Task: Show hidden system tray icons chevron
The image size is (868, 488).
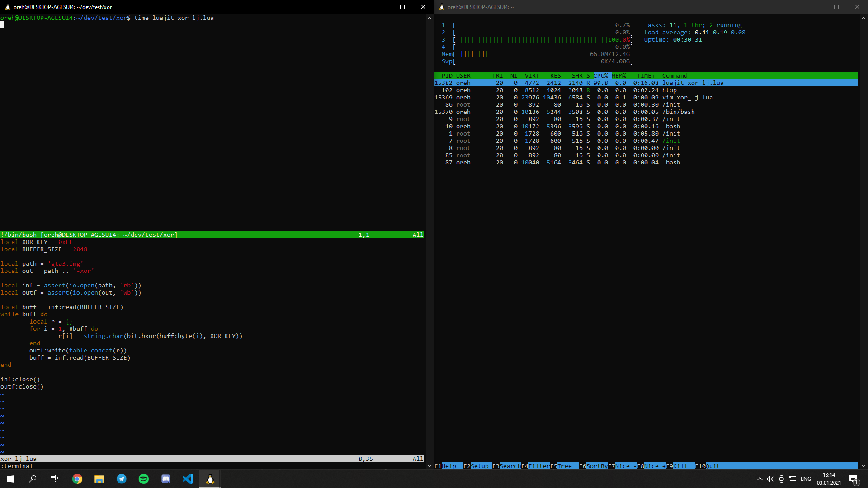Action: [759, 479]
